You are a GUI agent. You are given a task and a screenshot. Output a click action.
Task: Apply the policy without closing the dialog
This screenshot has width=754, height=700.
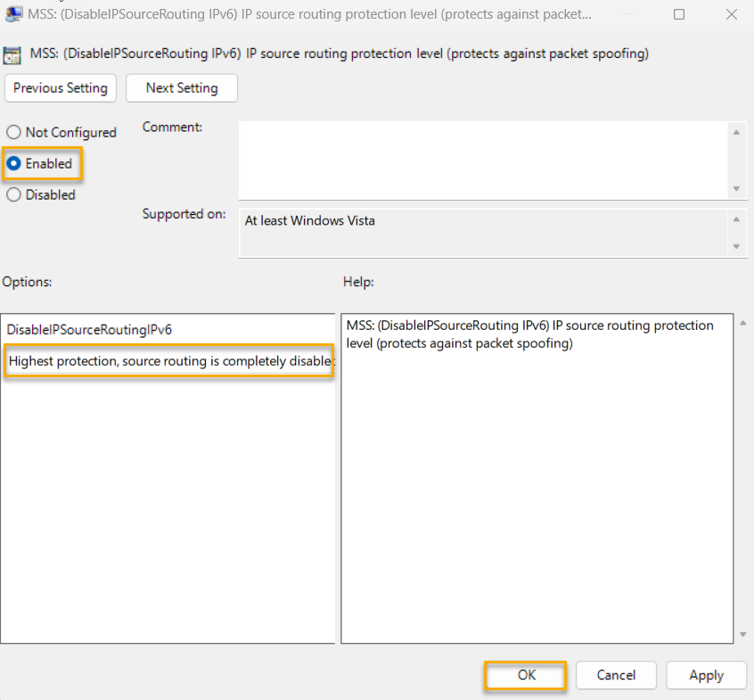point(706,675)
